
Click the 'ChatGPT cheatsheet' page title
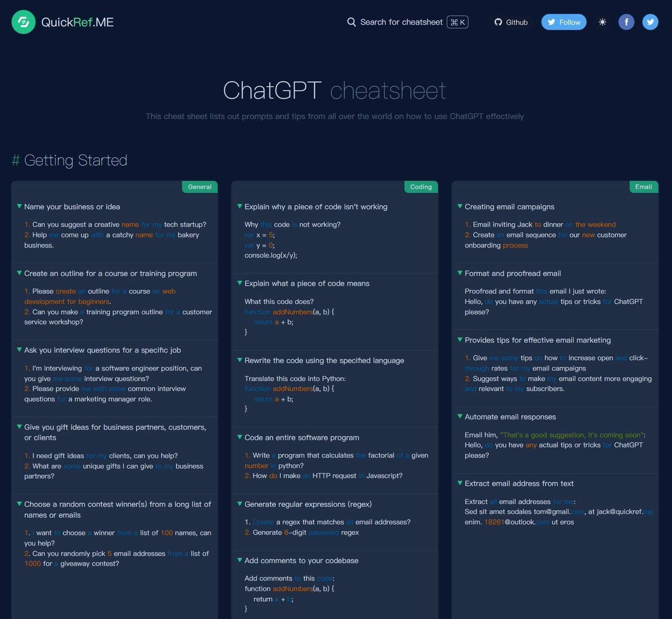[x=334, y=90]
